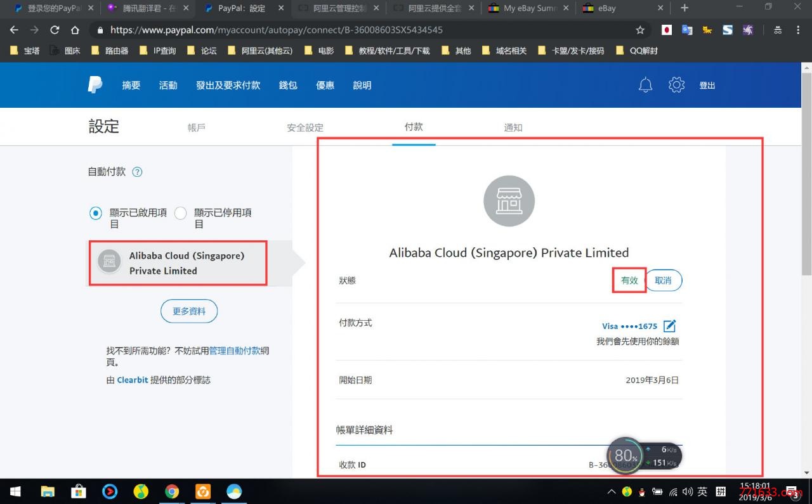The width and height of the screenshot is (812, 504).
Task: Open the Clearbit link
Action: click(133, 380)
